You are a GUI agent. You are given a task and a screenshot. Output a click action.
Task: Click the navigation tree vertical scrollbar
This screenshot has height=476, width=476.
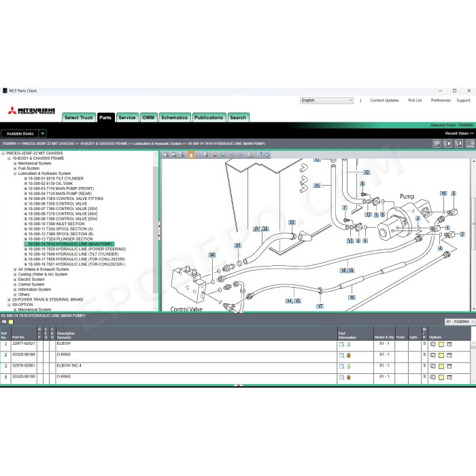tap(156, 231)
